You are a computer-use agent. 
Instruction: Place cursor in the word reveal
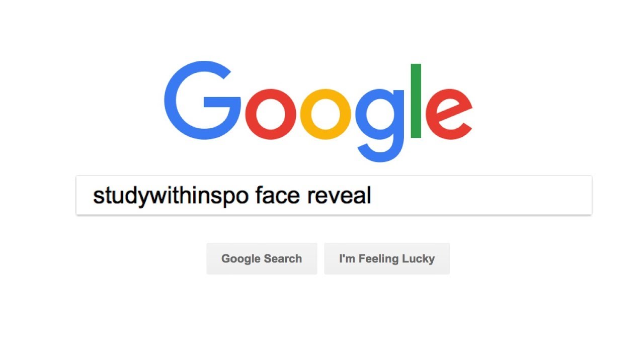[339, 195]
